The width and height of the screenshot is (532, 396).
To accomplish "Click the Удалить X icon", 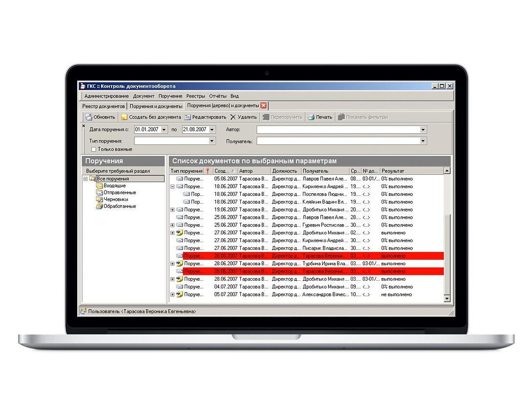I will tap(233, 117).
